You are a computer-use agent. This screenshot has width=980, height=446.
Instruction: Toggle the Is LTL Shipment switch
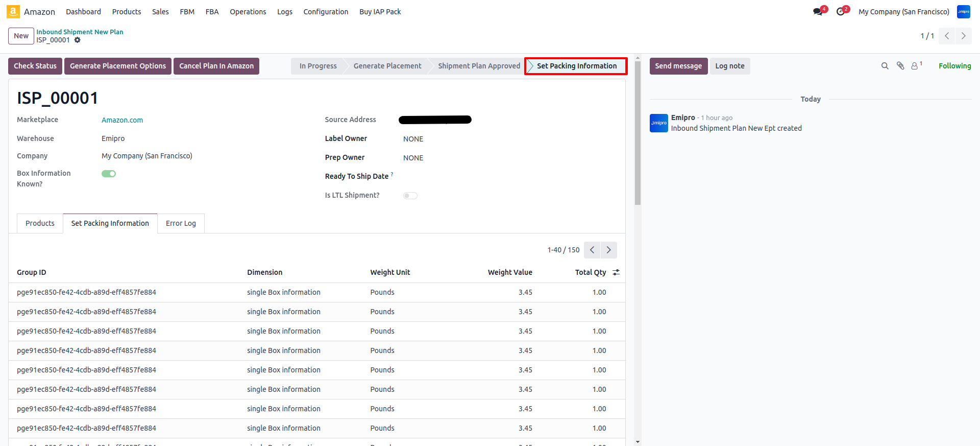pos(410,196)
